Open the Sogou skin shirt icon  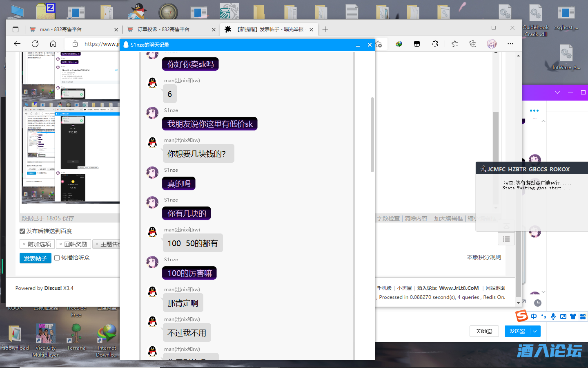[573, 316]
